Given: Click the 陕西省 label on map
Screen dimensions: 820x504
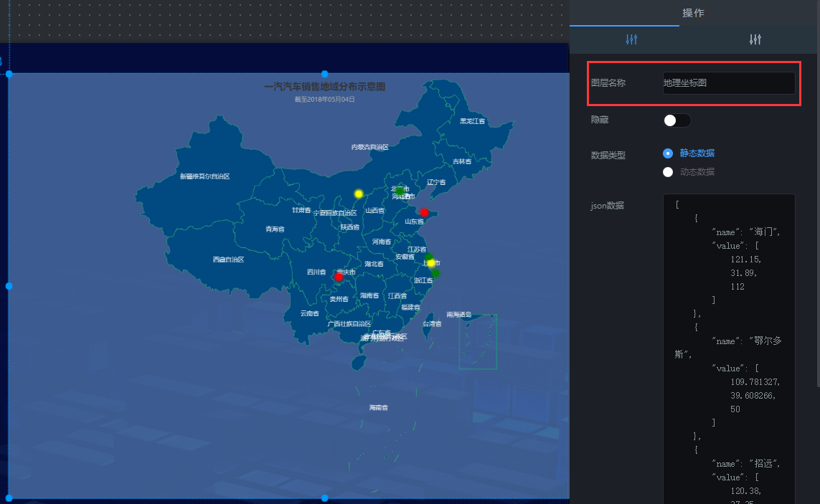Looking at the screenshot, I should click(350, 227).
